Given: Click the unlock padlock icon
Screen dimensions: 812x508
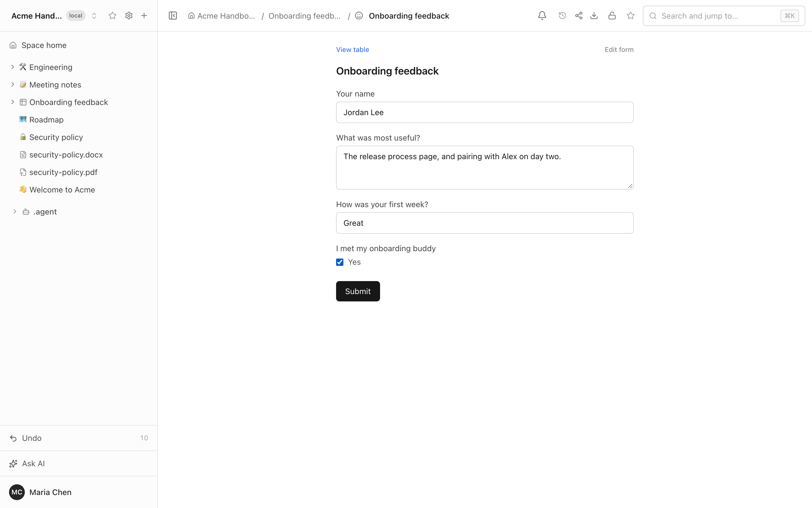Looking at the screenshot, I should point(612,16).
